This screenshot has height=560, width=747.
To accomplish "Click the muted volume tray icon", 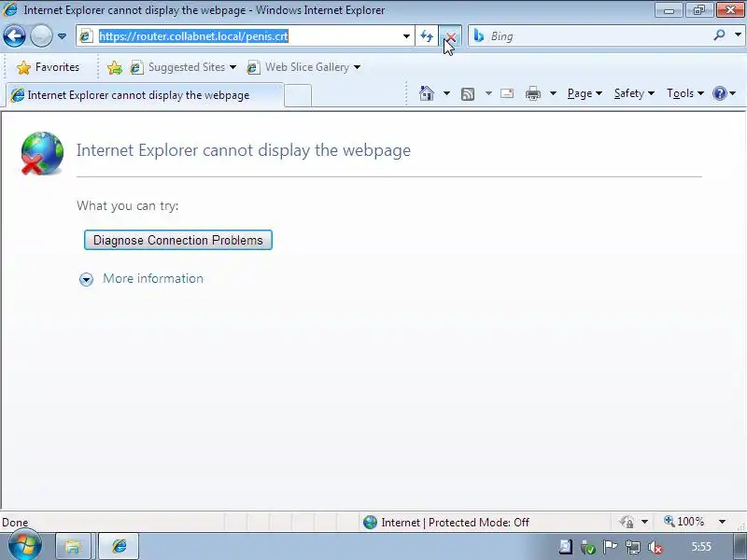I will (655, 548).
